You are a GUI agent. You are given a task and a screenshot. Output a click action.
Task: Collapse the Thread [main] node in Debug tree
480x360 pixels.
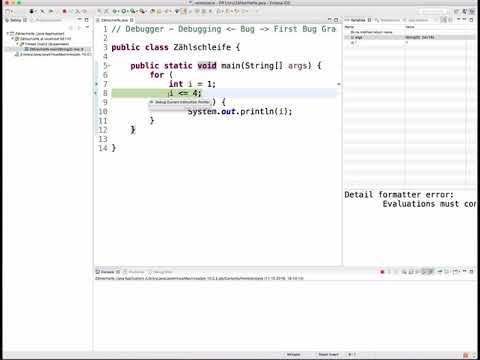(x=17, y=44)
